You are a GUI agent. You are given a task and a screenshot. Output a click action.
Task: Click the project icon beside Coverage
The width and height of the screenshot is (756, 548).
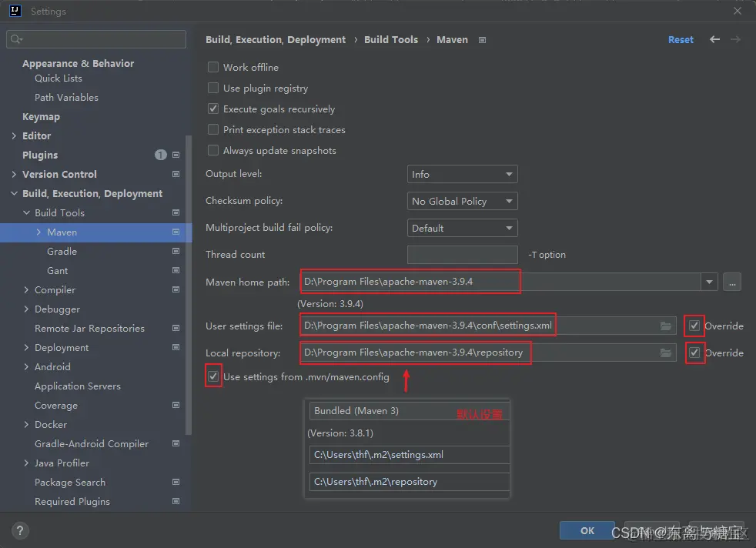point(176,406)
